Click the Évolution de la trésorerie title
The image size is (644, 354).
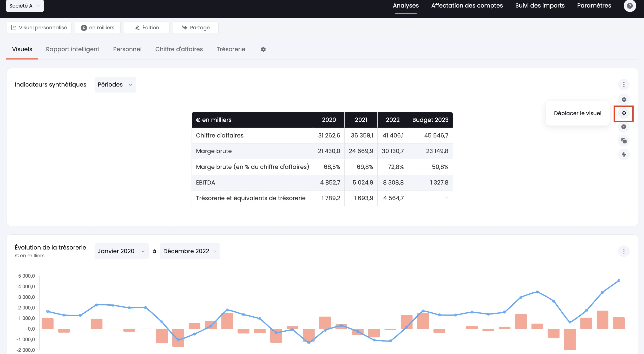pos(50,247)
